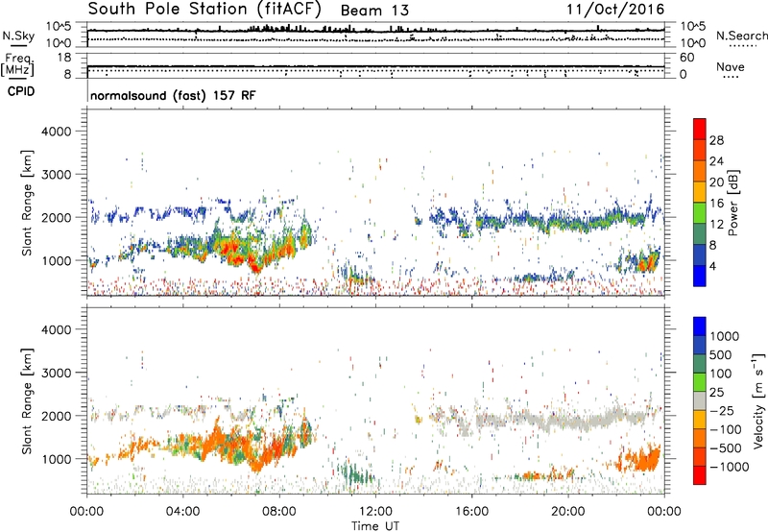
Task: Select the red top segment of Power color bar
Action: [700, 129]
